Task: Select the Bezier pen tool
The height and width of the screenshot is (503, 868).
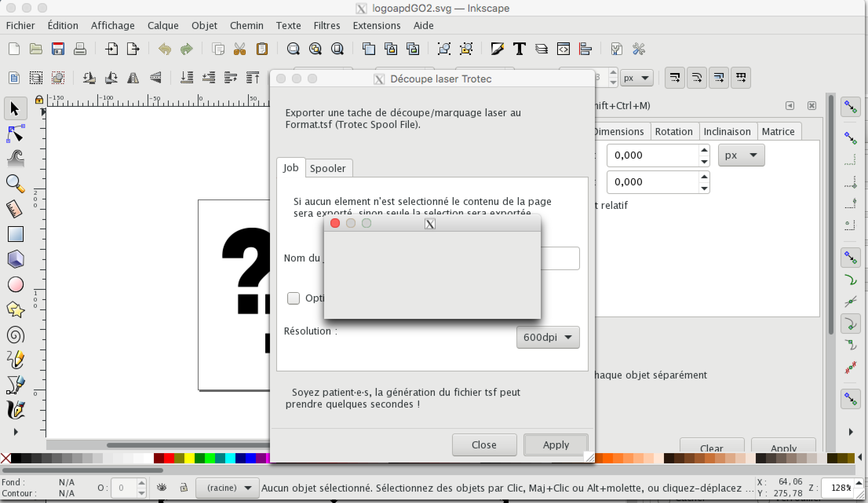Action: (x=15, y=385)
